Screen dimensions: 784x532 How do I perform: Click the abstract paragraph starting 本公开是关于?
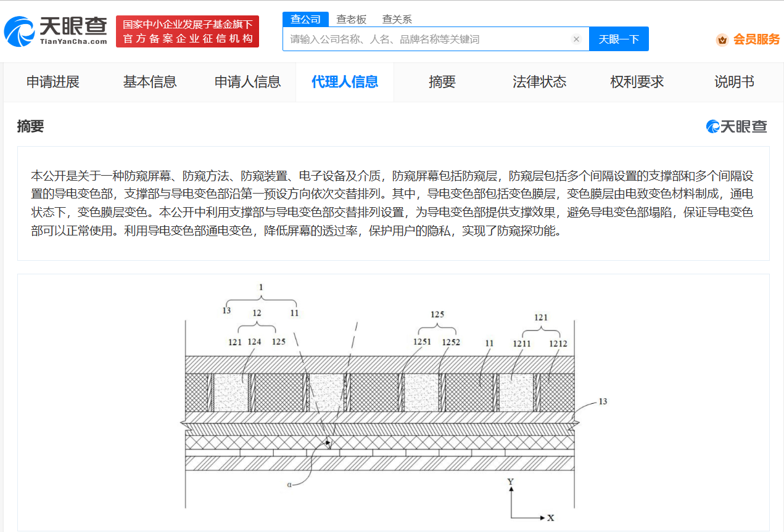pos(393,203)
